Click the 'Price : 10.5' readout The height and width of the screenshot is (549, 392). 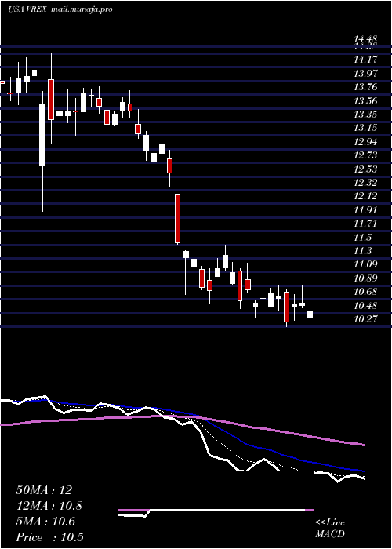49,537
